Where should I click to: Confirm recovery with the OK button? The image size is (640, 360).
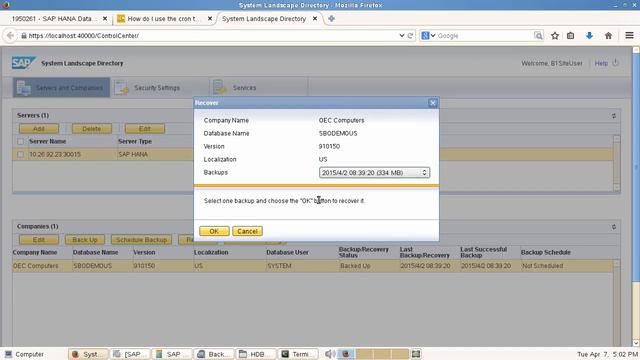[x=214, y=231]
